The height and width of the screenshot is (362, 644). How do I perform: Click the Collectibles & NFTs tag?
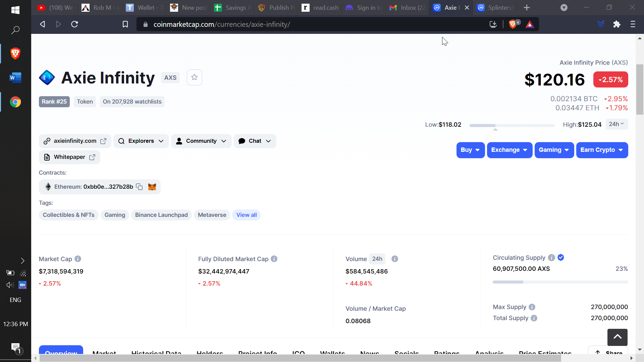pos(69,215)
